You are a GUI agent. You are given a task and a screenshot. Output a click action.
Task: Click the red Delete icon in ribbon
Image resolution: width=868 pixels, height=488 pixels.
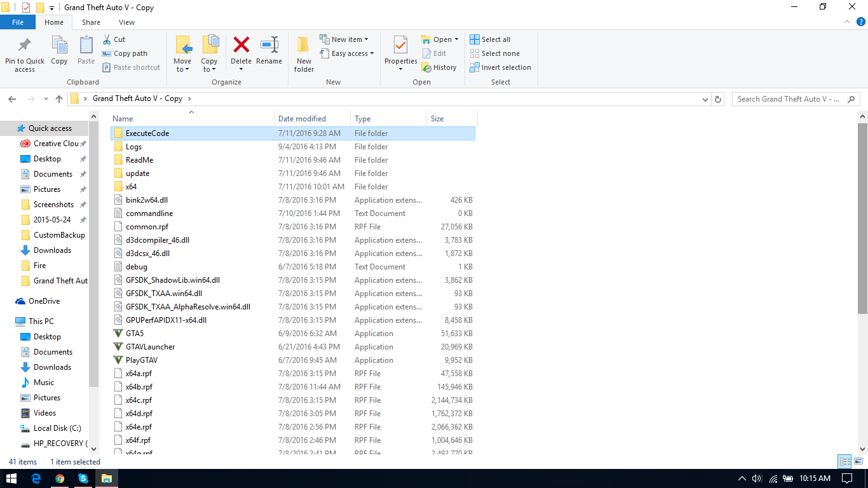pos(241,46)
